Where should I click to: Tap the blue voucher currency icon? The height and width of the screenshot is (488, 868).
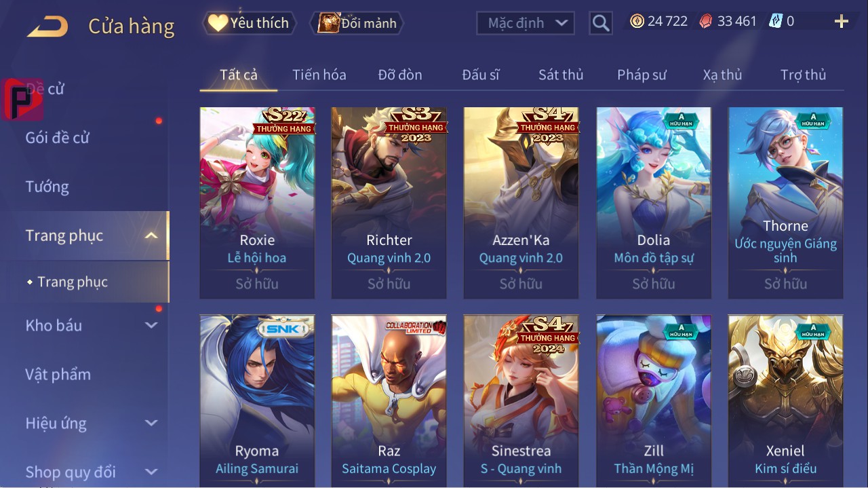(776, 21)
